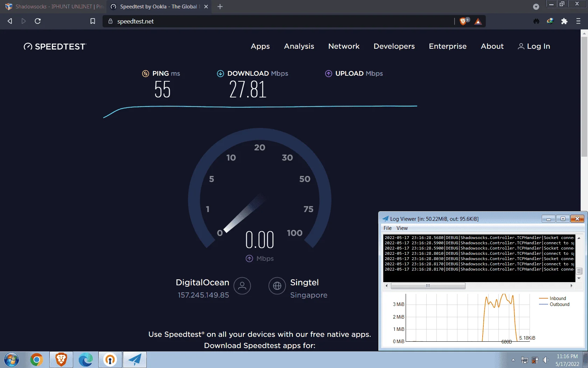The height and width of the screenshot is (368, 588).
Task: Open the browser hamburger main menu
Action: (x=578, y=21)
